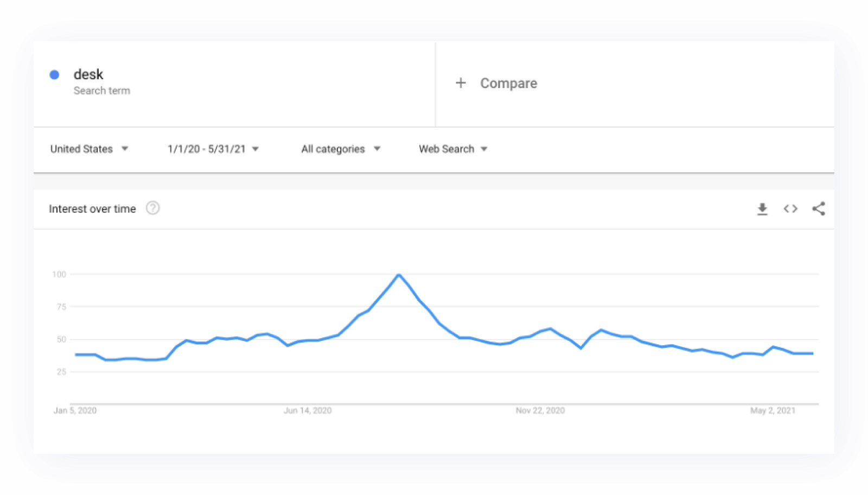
Task: Click the Jun 14, 2020 axis label
Action: point(308,410)
